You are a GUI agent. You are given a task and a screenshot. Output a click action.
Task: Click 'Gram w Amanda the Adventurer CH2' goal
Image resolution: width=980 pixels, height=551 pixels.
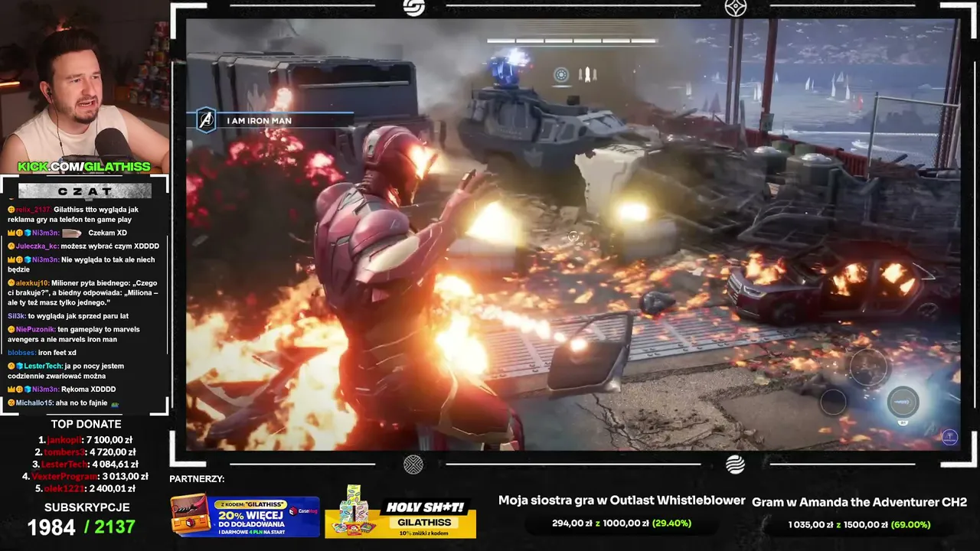pos(859,502)
